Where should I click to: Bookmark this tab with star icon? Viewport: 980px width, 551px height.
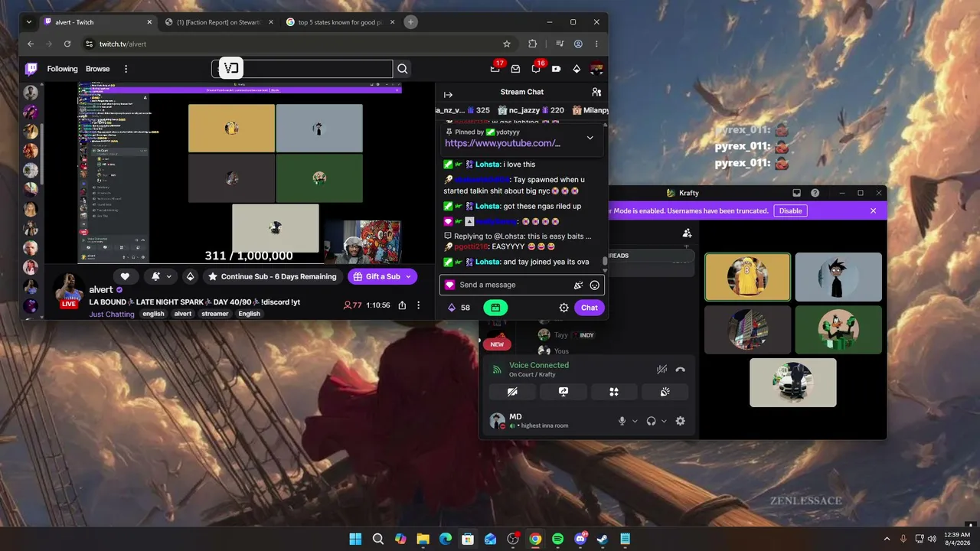[x=507, y=44]
